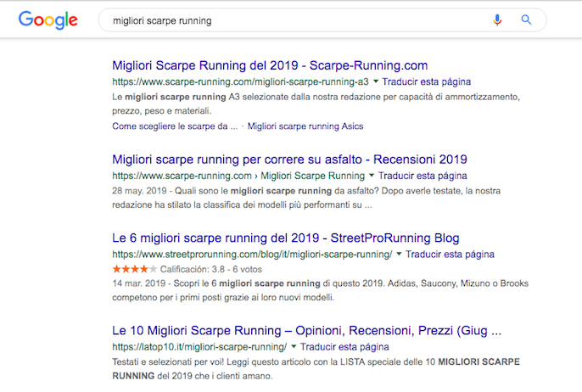This screenshot has width=582, height=392.
Task: Expand dropdown arrow after the latop10.it URL
Action: (x=294, y=346)
